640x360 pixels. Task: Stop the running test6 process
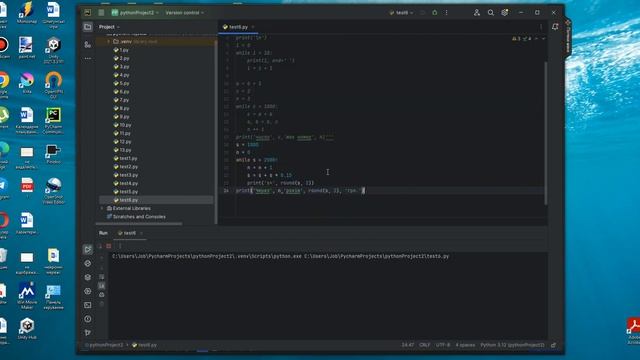pos(109,246)
